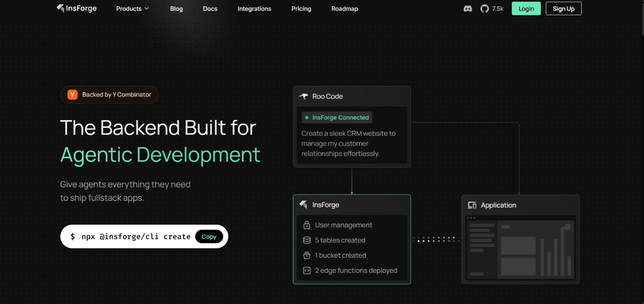644x304 pixels.
Task: Click the bucket created storage icon
Action: click(x=307, y=256)
